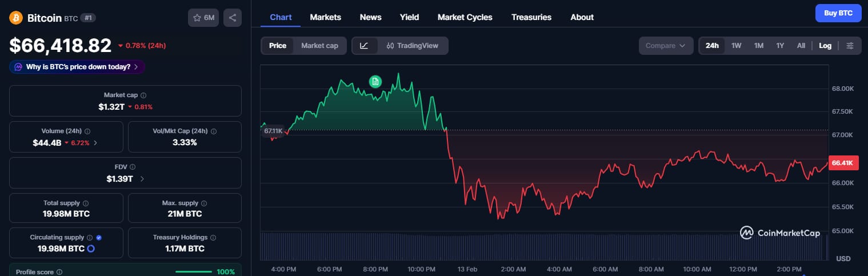The width and height of the screenshot is (868, 276).
Task: Add Bitcoin to watchlist with star button
Action: (x=203, y=18)
